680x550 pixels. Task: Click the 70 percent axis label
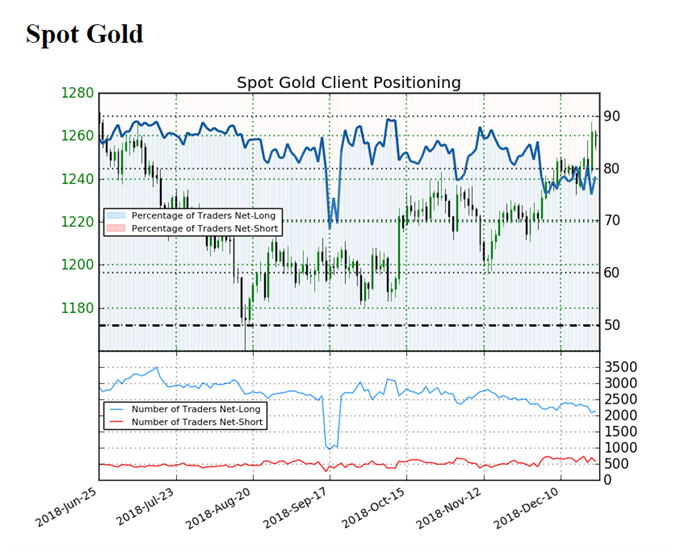point(612,220)
